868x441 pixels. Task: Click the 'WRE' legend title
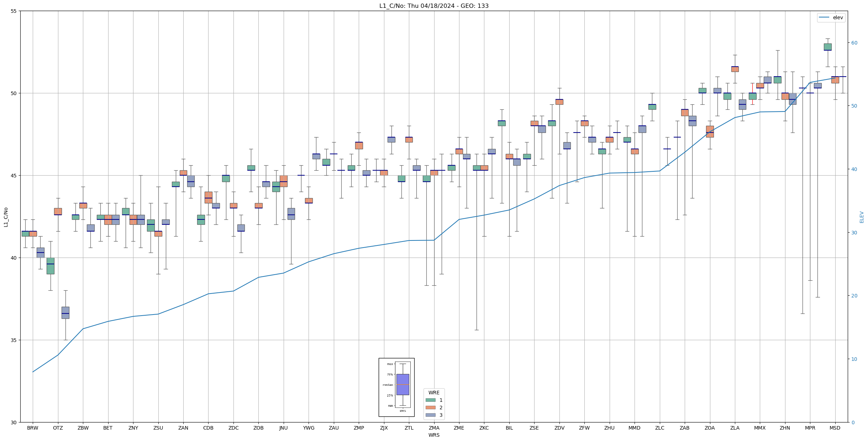coord(434,393)
